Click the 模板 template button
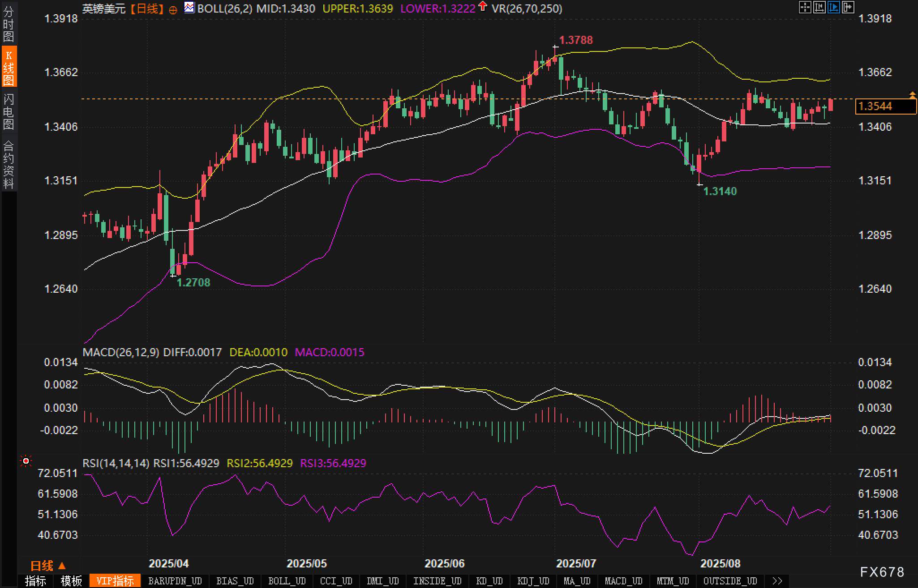 (71, 581)
